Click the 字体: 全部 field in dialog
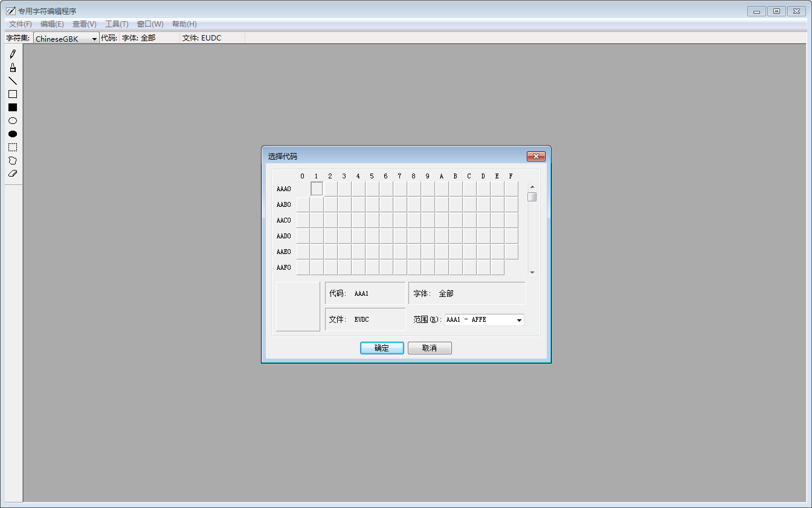The height and width of the screenshot is (508, 812). 467,293
